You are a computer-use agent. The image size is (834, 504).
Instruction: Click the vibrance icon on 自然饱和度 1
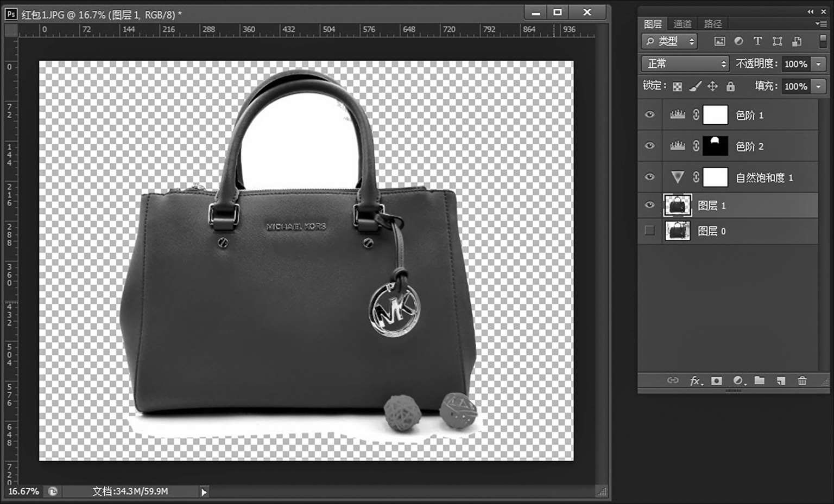tap(677, 177)
